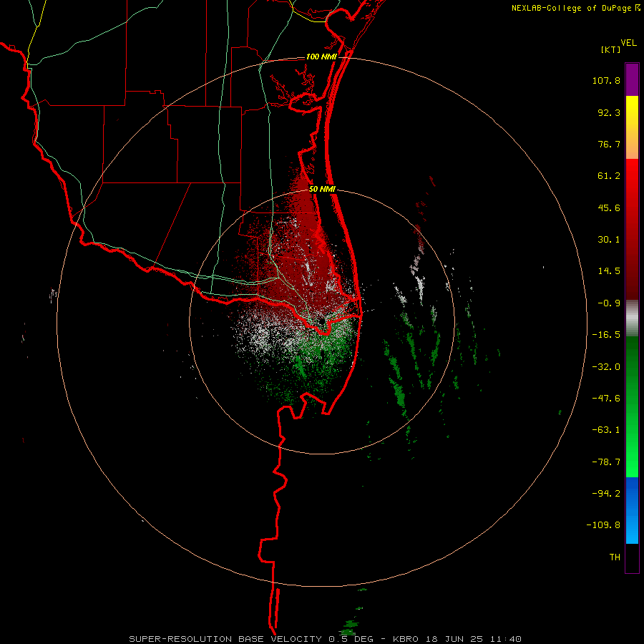Click the -0.9 legend value
644x644 pixels.
pos(609,303)
